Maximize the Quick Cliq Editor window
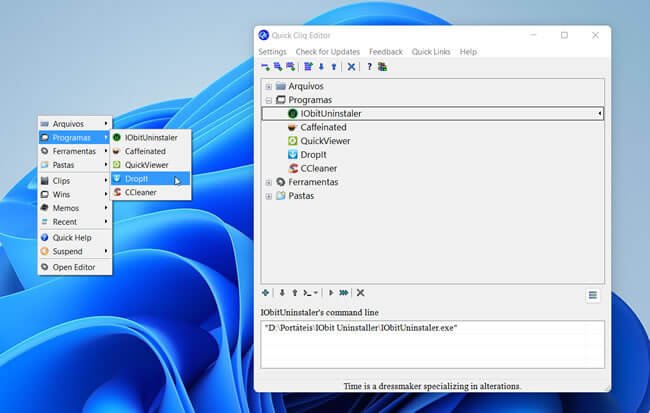The height and width of the screenshot is (413, 650). point(564,35)
